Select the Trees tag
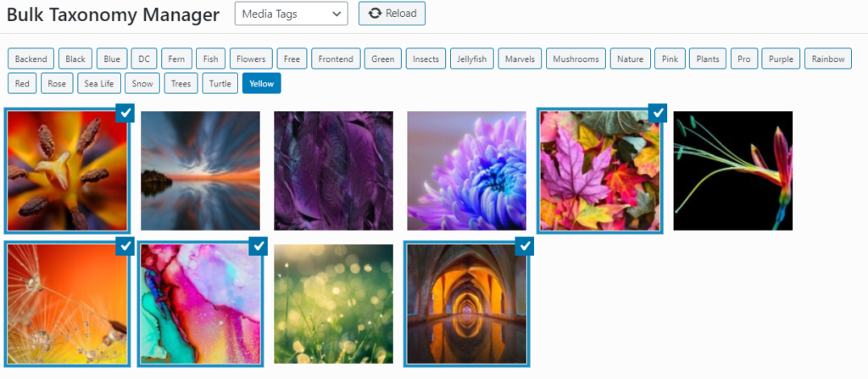The width and height of the screenshot is (868, 379). coord(181,84)
